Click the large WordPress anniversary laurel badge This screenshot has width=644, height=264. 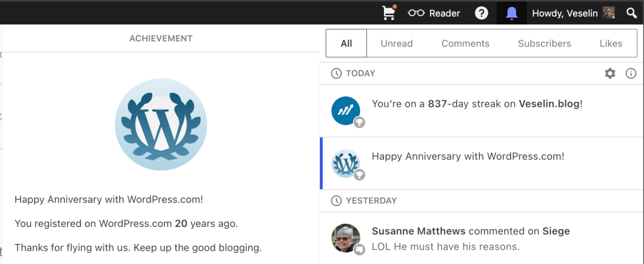point(161,124)
